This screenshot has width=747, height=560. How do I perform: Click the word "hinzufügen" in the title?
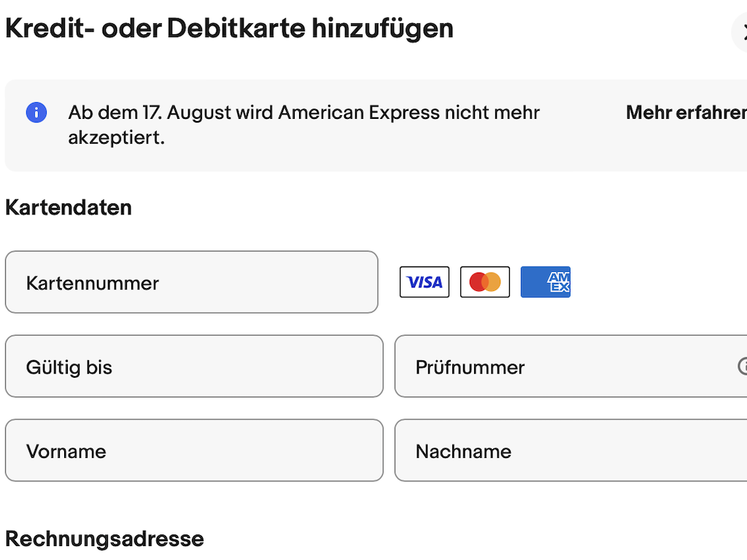[382, 29]
